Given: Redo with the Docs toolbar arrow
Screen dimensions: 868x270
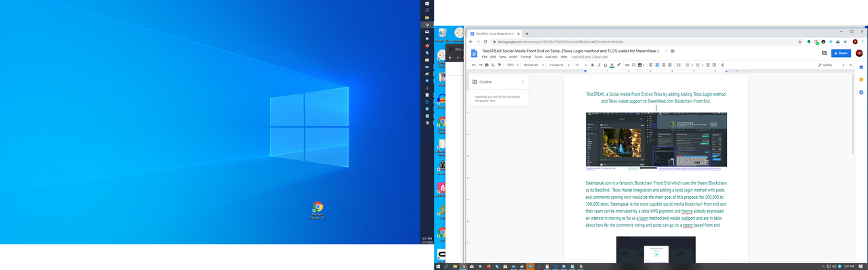Looking at the screenshot, I should (480, 64).
